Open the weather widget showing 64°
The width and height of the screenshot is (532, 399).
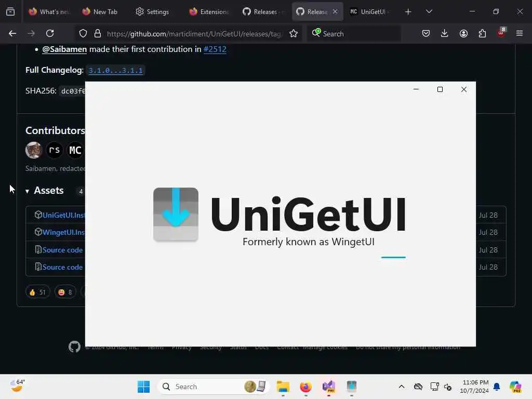point(17,386)
